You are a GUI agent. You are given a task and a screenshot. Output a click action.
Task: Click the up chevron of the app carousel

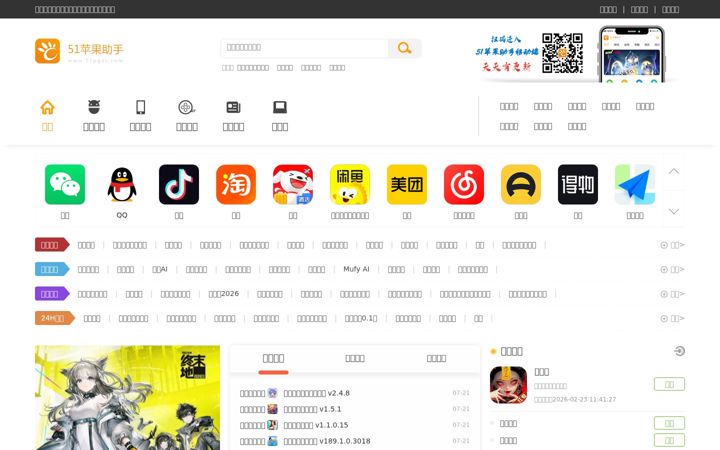coord(674,171)
